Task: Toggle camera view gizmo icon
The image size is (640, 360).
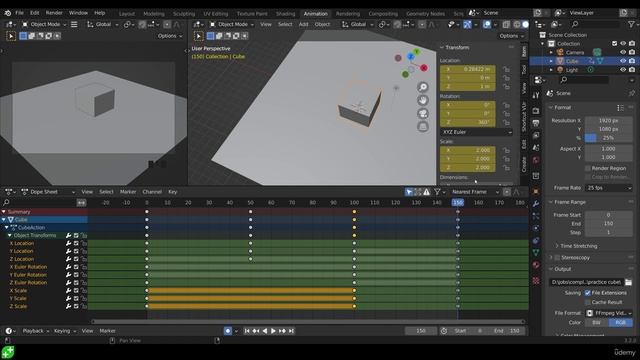Action: pyautogui.click(x=423, y=113)
